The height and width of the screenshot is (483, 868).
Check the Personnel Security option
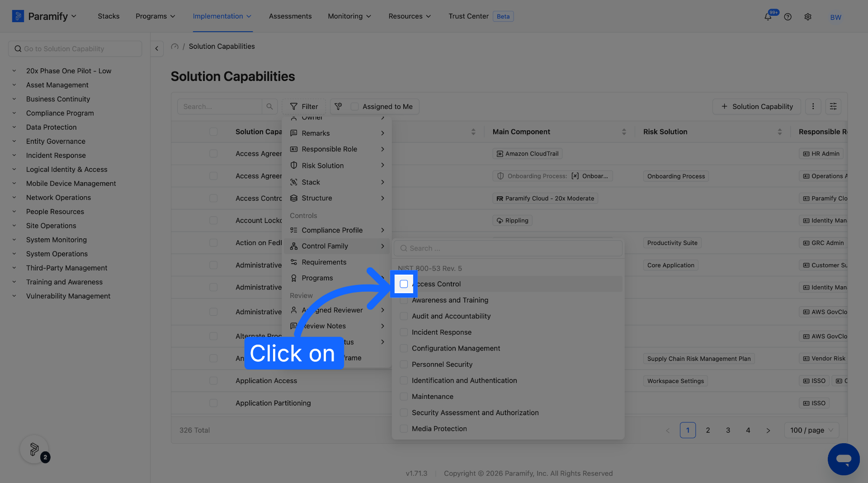coord(404,365)
